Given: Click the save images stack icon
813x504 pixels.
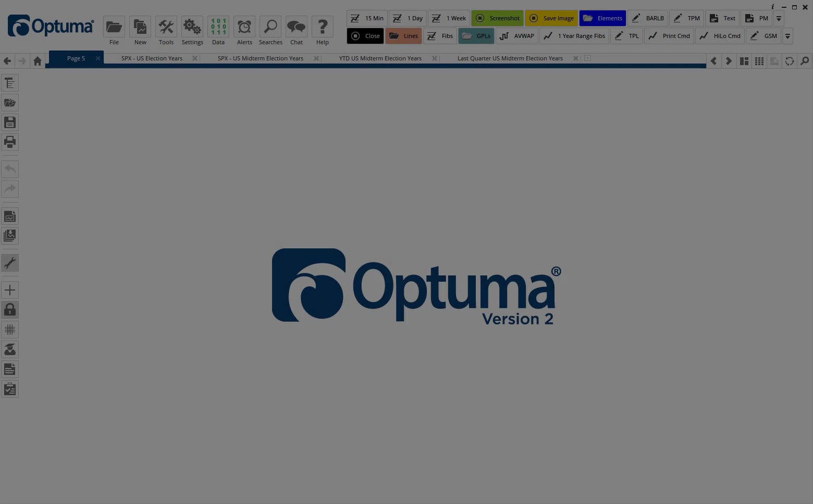Looking at the screenshot, I should point(10,236).
